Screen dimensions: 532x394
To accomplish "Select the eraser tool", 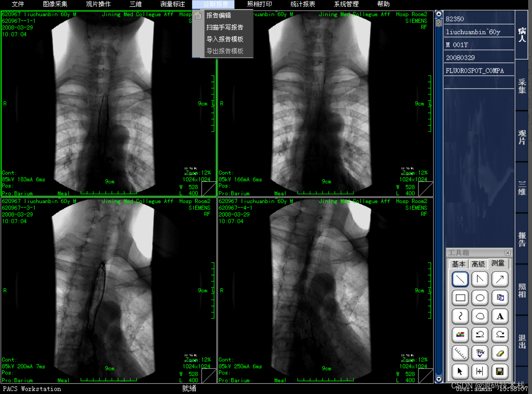I will [x=500, y=353].
